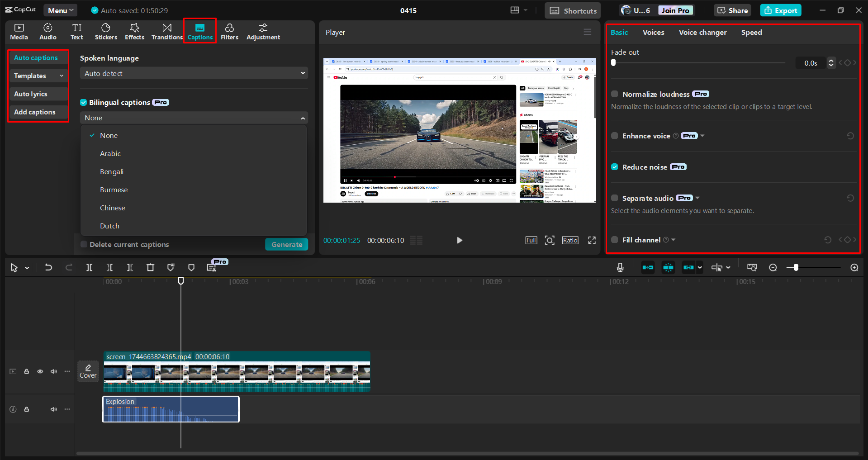Click the undo icon in the timeline toolbar
The height and width of the screenshot is (460, 868).
coord(48,267)
